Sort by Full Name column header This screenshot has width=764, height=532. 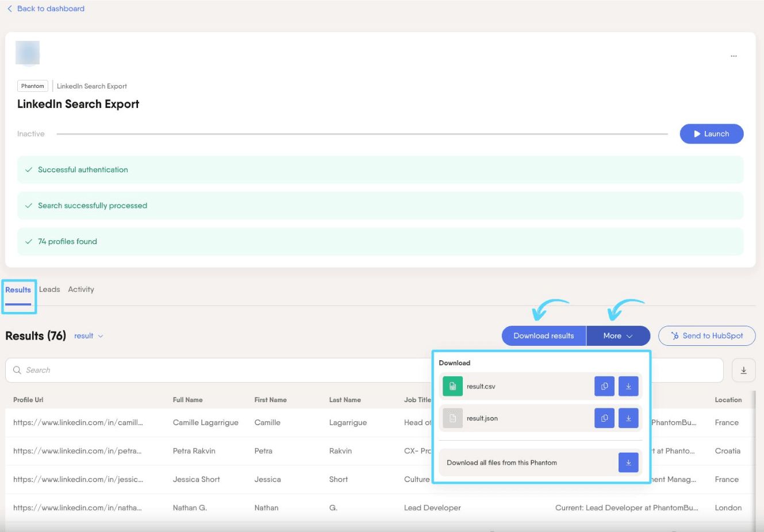(187, 400)
